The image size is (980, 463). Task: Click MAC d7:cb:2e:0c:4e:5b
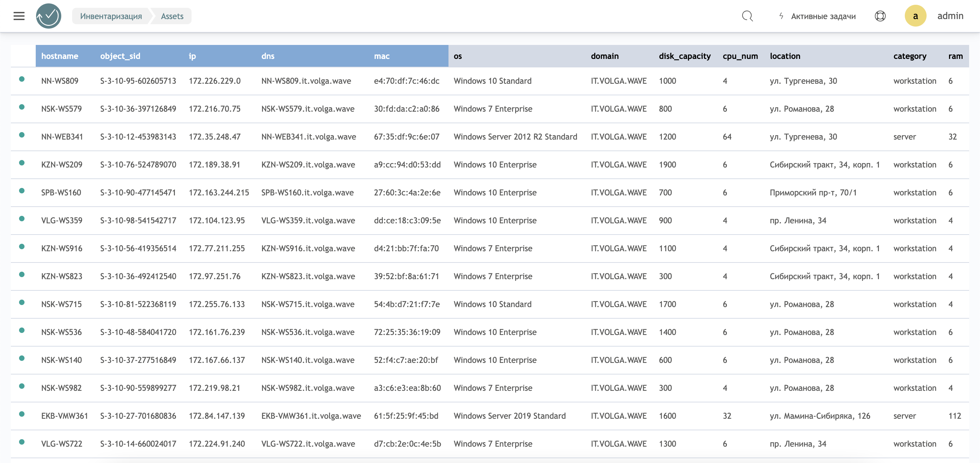(x=407, y=444)
